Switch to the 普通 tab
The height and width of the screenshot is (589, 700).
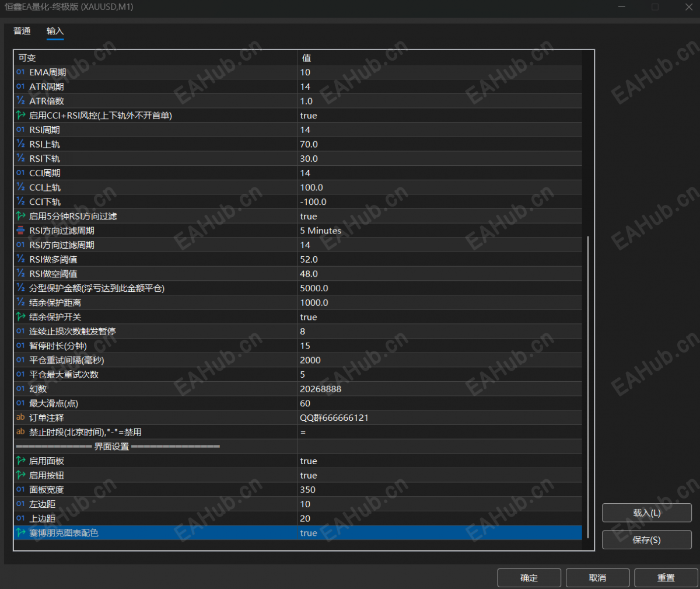22,31
